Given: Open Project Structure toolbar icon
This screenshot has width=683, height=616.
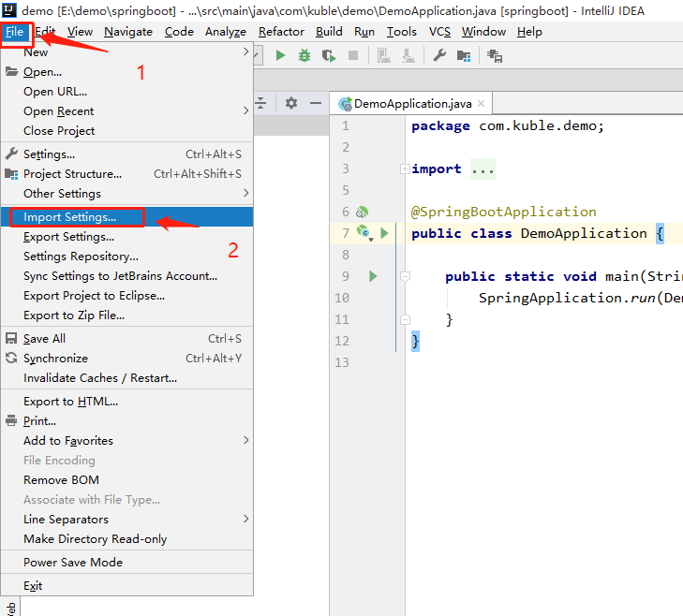Looking at the screenshot, I should 464,56.
